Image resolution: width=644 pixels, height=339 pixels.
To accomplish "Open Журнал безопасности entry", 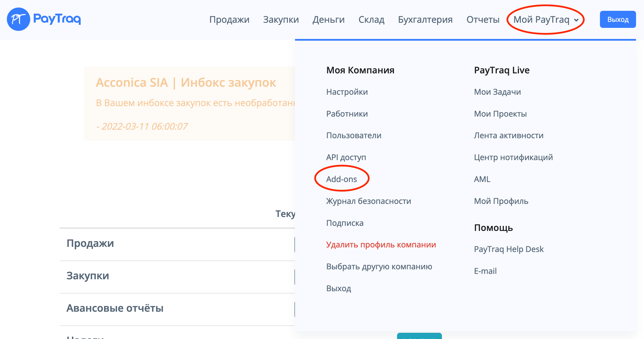I will pos(368,201).
